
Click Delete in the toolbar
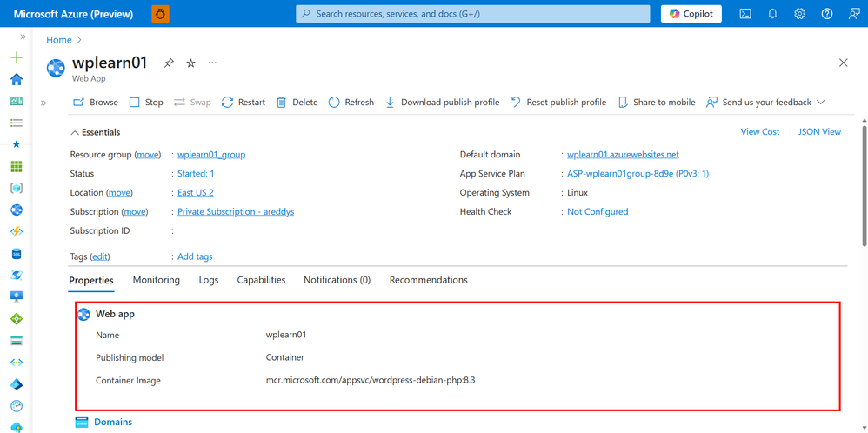pos(297,103)
